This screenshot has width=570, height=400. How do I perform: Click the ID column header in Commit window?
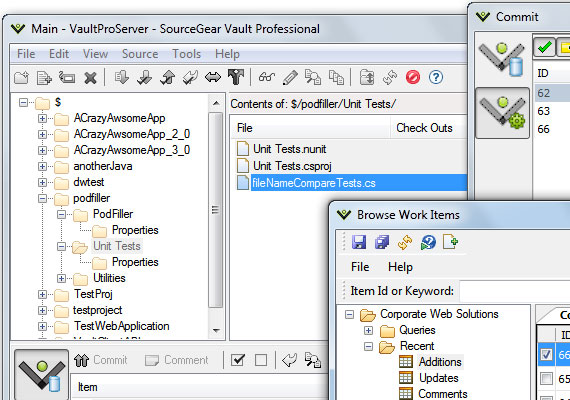click(552, 73)
